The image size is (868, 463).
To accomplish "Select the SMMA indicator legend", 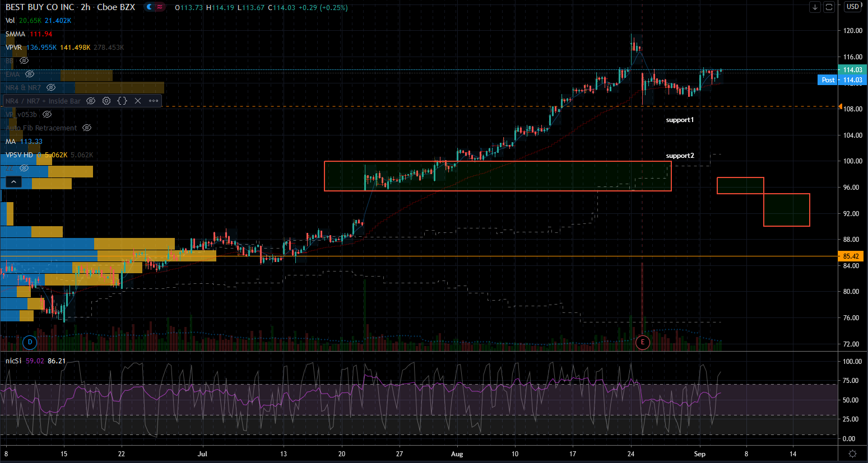I will [15, 34].
